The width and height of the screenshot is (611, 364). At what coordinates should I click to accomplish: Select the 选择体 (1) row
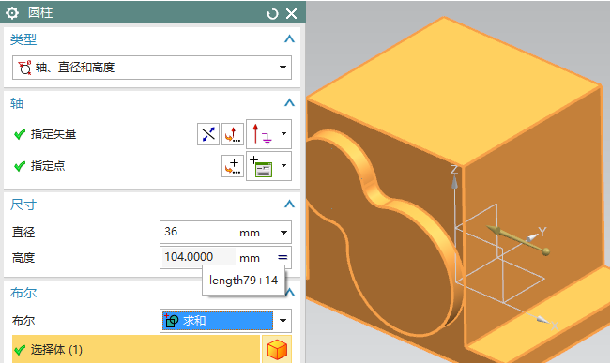pyautogui.click(x=136, y=349)
